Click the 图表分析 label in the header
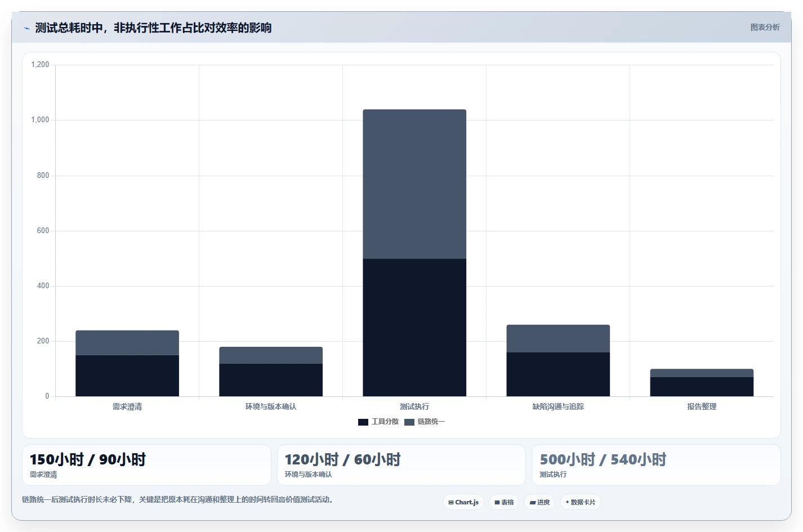 [765, 27]
